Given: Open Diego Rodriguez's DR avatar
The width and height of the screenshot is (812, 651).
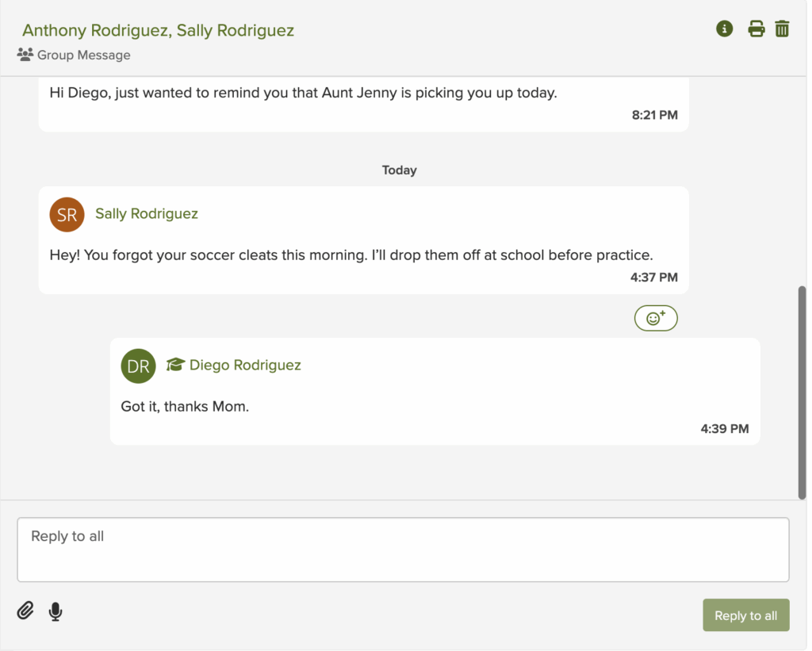Looking at the screenshot, I should coord(138,366).
